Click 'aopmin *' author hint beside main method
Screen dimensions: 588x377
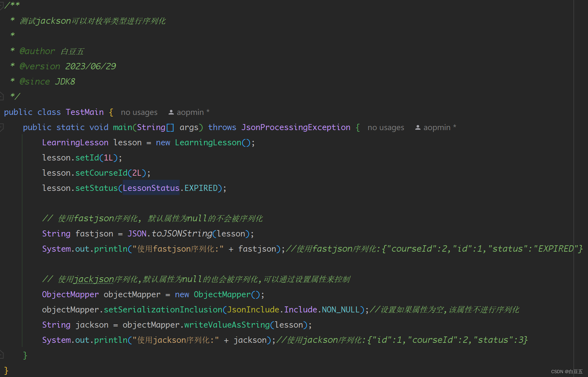tap(440, 128)
